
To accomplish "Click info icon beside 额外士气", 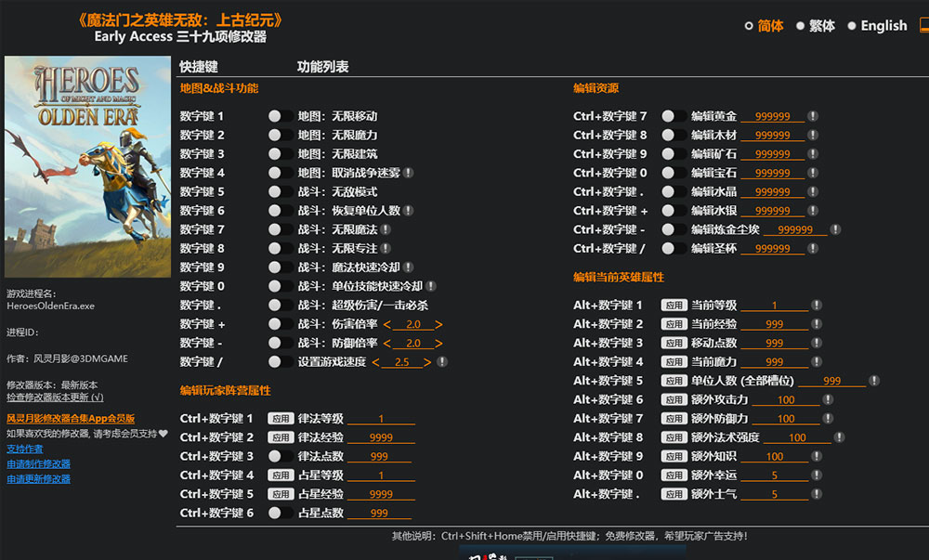I will pos(817,494).
